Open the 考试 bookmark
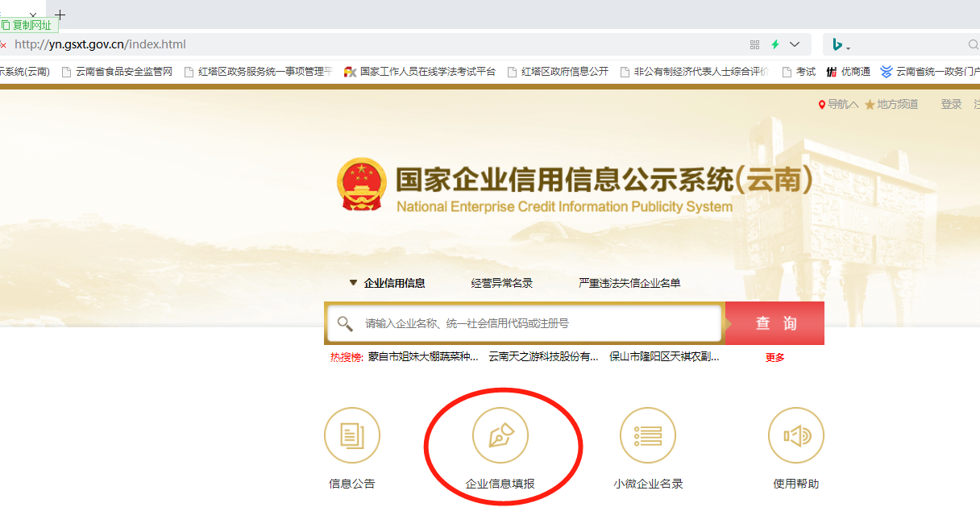The height and width of the screenshot is (528, 980). 798,72
